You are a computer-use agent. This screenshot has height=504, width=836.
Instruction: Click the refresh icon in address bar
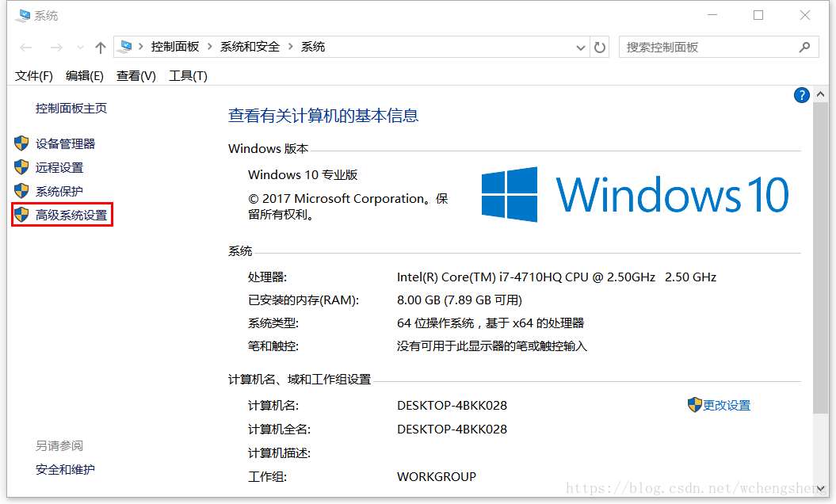pos(600,47)
